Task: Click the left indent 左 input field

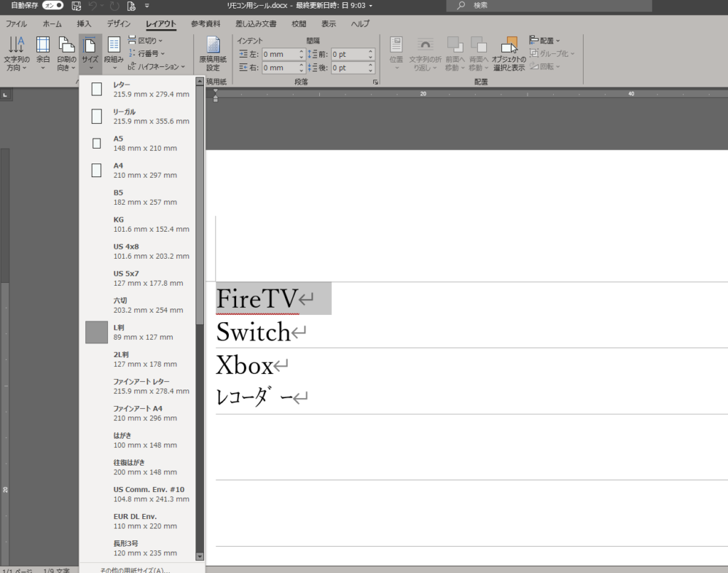Action: (280, 54)
